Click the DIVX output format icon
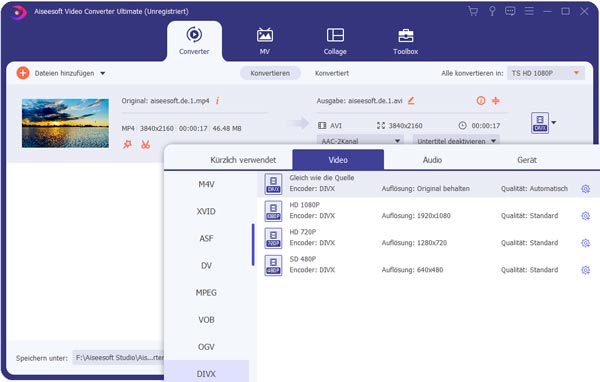The width and height of the screenshot is (600, 382). tap(540, 123)
